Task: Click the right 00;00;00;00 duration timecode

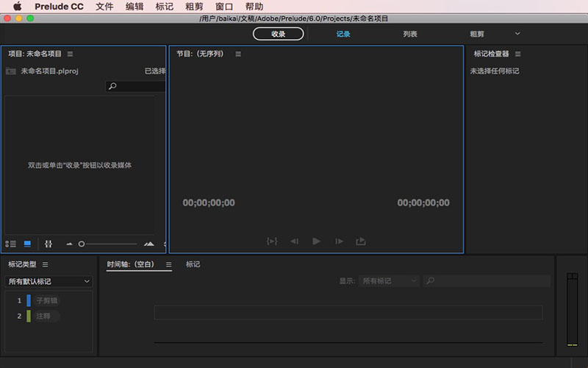Action: click(423, 203)
